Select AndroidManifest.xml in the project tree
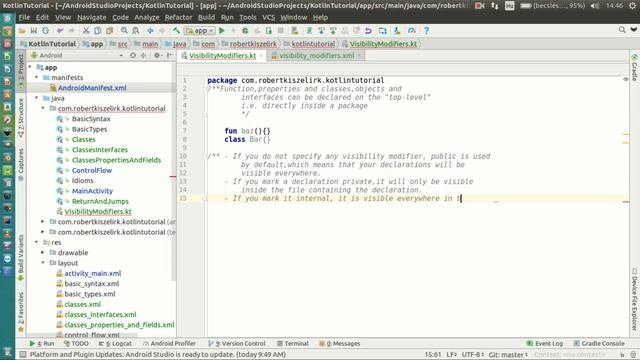The image size is (640, 360). click(92, 88)
